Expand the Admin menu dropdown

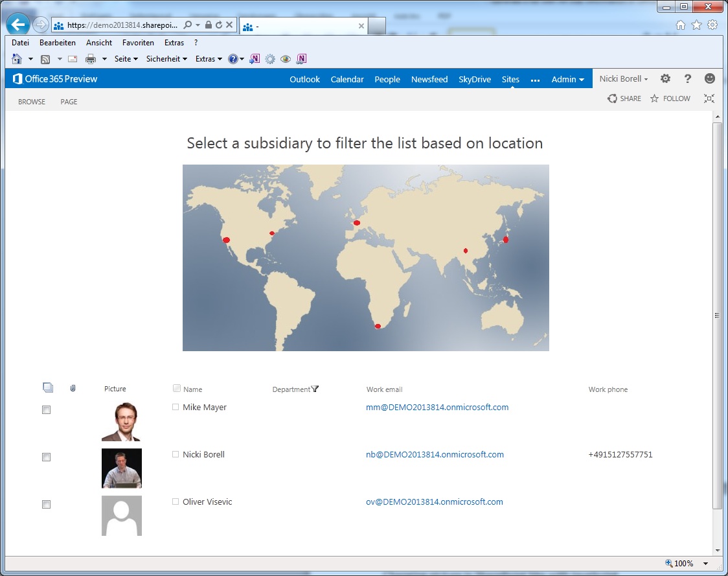coord(567,78)
